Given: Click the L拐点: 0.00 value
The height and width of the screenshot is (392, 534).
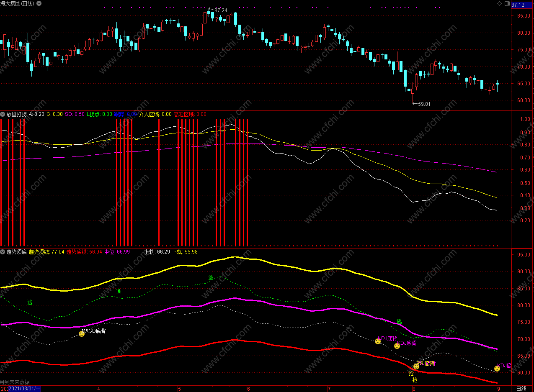Looking at the screenshot, I should (99, 114).
